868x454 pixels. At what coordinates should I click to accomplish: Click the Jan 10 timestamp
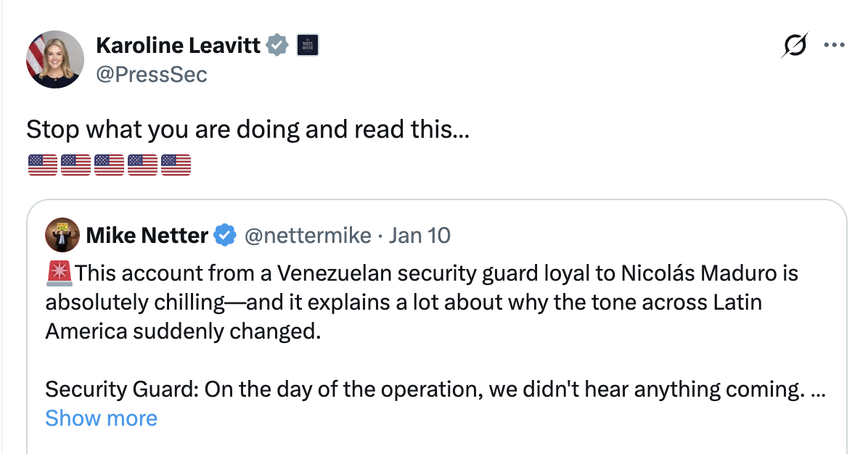click(419, 234)
